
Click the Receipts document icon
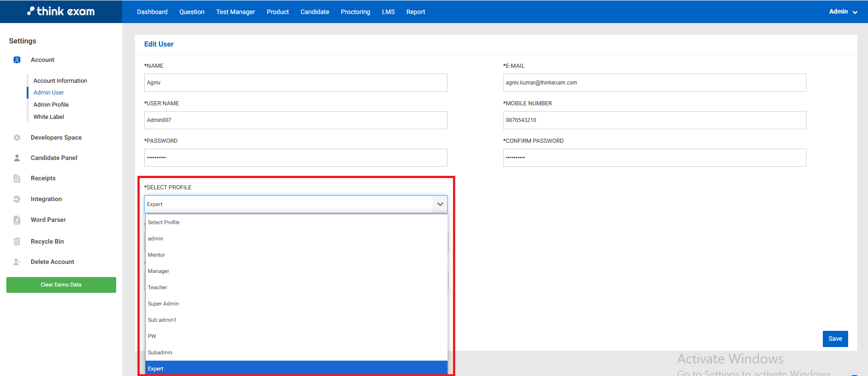[17, 179]
